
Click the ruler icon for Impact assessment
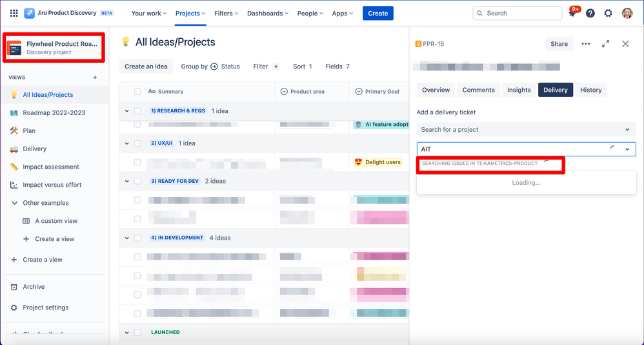click(14, 167)
